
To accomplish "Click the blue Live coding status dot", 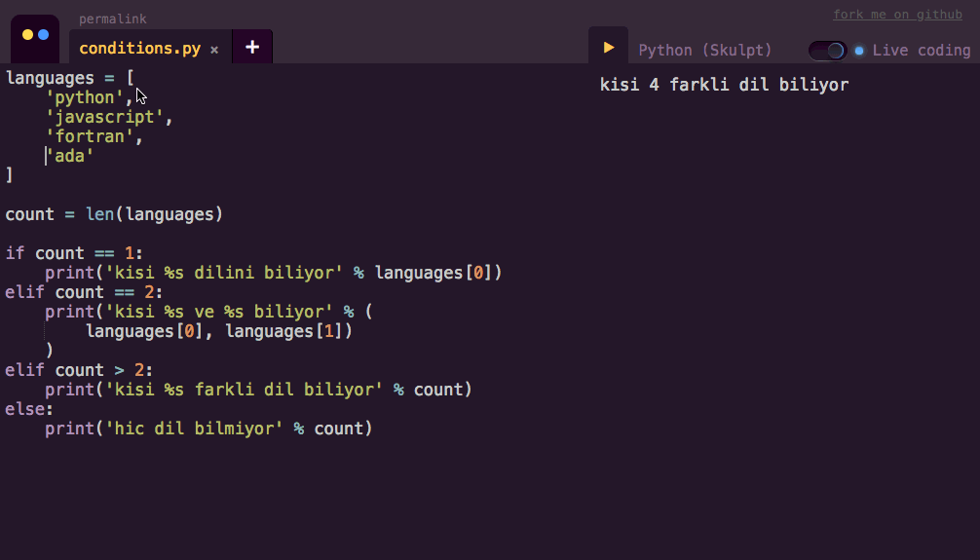I will point(859,51).
